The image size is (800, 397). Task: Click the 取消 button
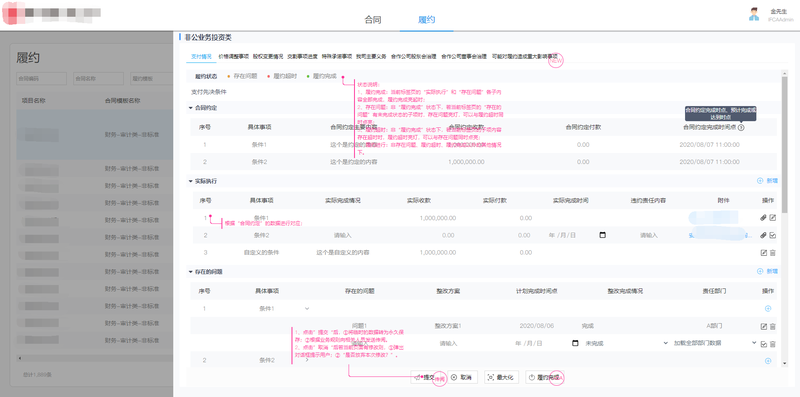pos(461,378)
